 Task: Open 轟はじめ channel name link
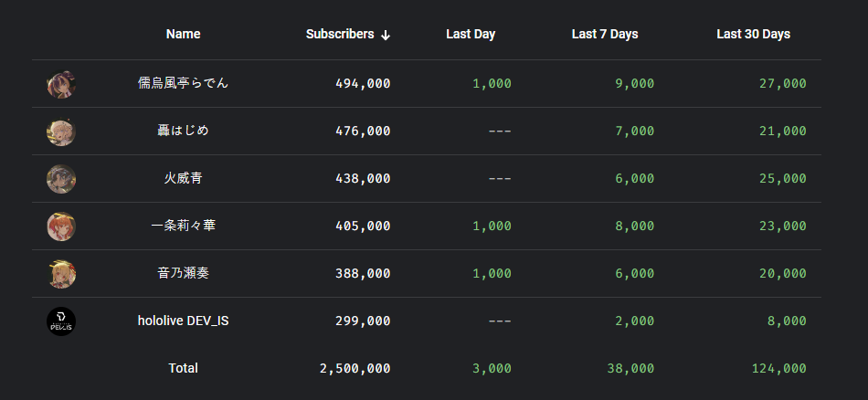(x=183, y=131)
